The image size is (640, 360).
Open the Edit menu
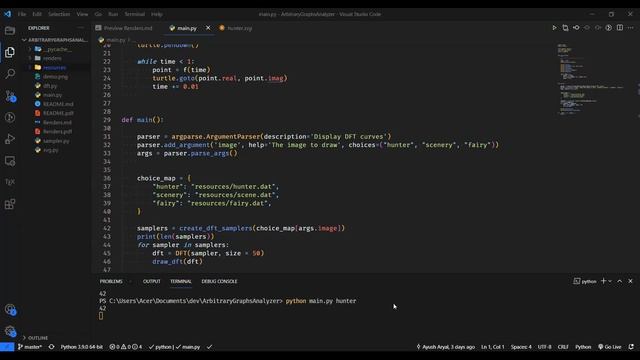click(37, 14)
